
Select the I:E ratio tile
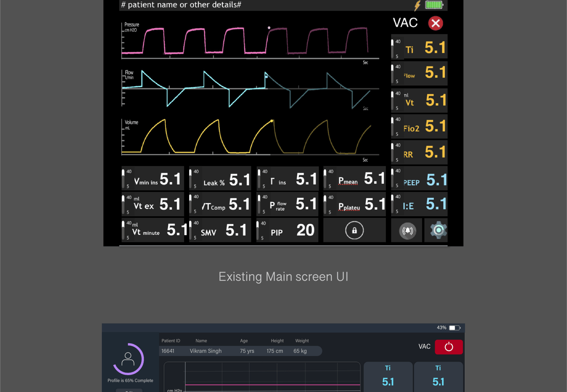point(419,204)
